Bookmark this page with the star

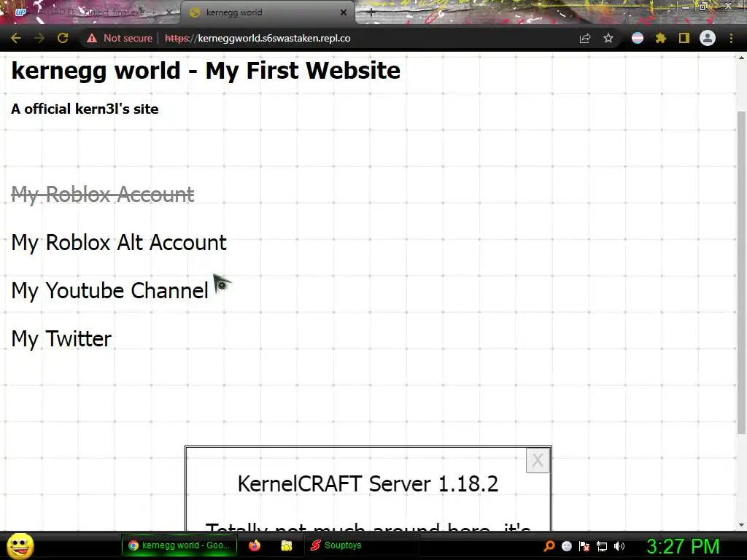coord(608,38)
